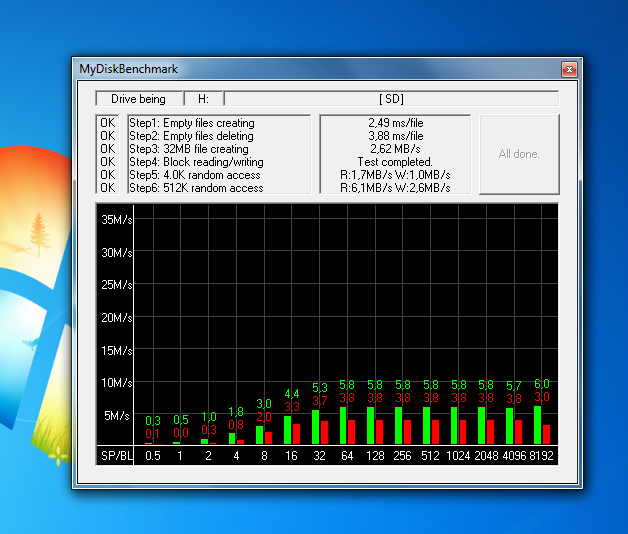The height and width of the screenshot is (534, 628).
Task: Click the "All done." button
Action: tap(518, 154)
